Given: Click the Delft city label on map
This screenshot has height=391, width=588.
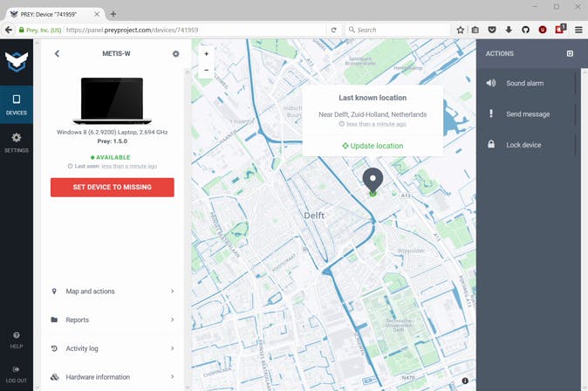Looking at the screenshot, I should 314,216.
